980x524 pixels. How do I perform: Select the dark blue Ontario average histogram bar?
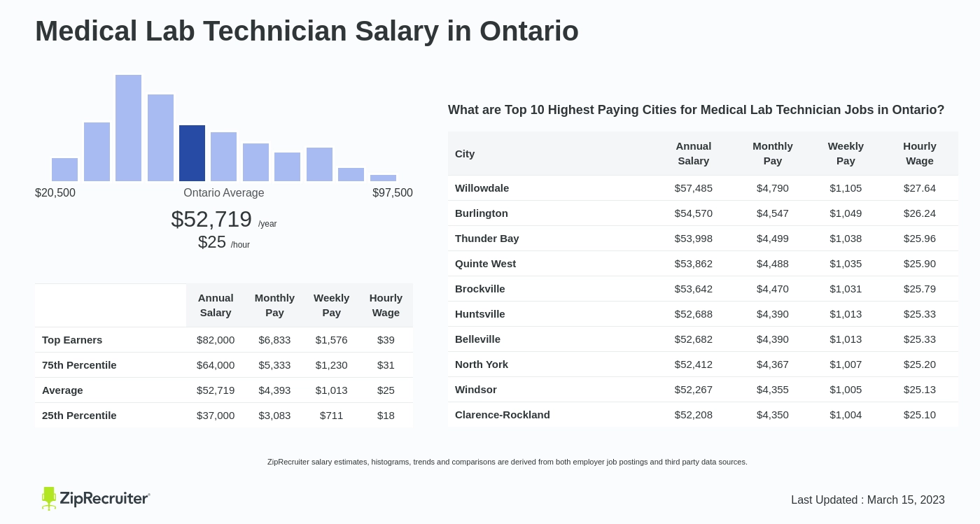click(x=192, y=153)
